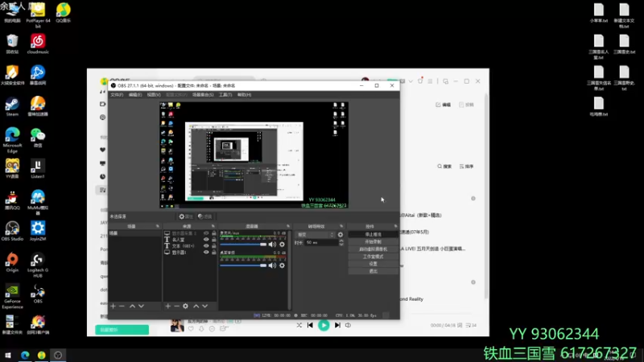Open the OBS 工具(T) menu

point(225,95)
